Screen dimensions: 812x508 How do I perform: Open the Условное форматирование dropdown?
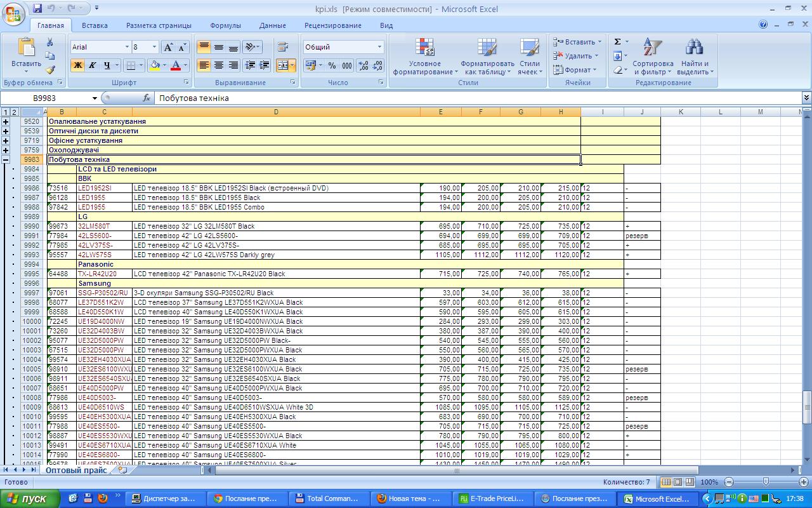click(x=425, y=57)
